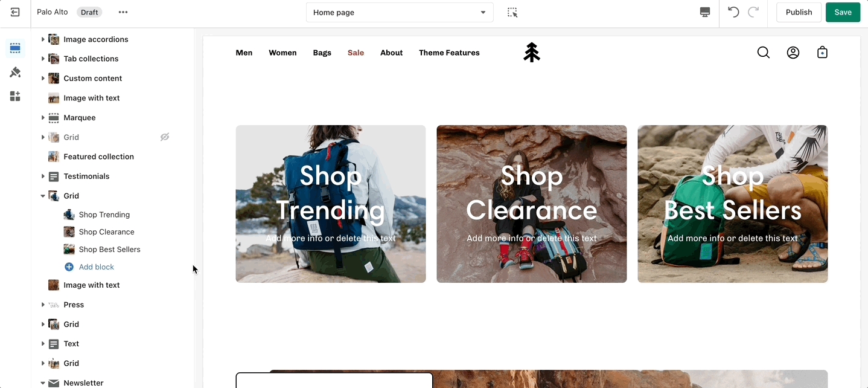Expand the Testimonials section

(x=43, y=176)
